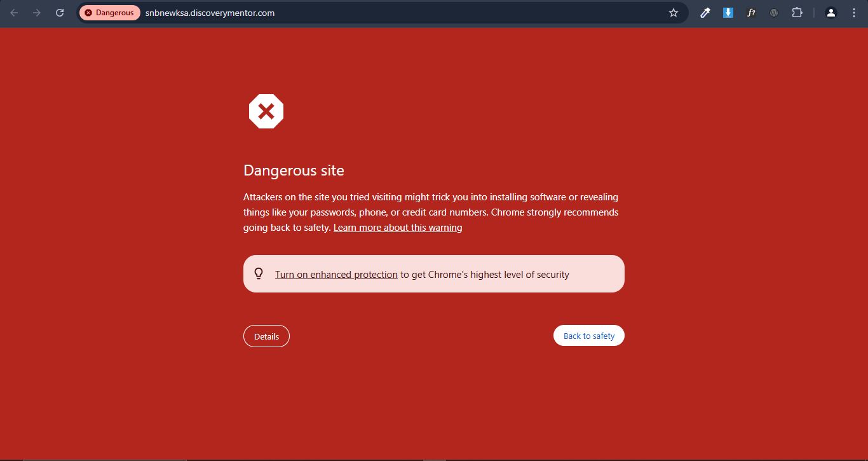Click the URL text in the address bar
This screenshot has height=461, width=868.
point(210,13)
